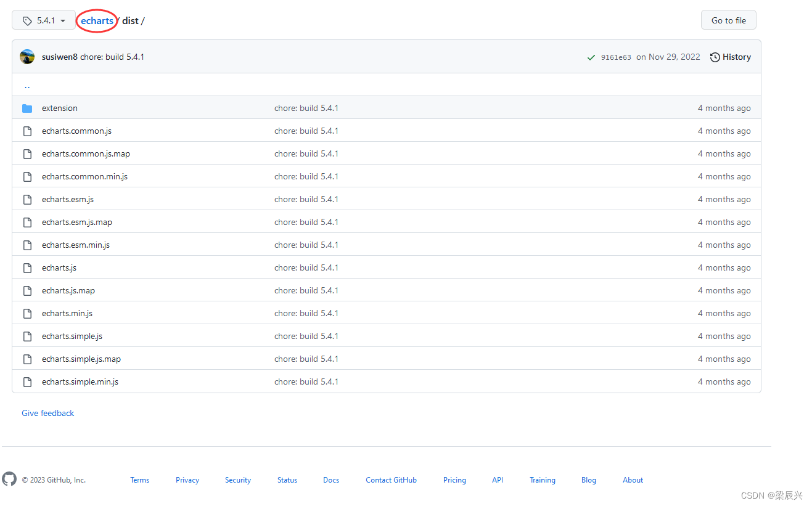This screenshot has width=812, height=506.
Task: Click the tag icon in version selector
Action: point(27,20)
